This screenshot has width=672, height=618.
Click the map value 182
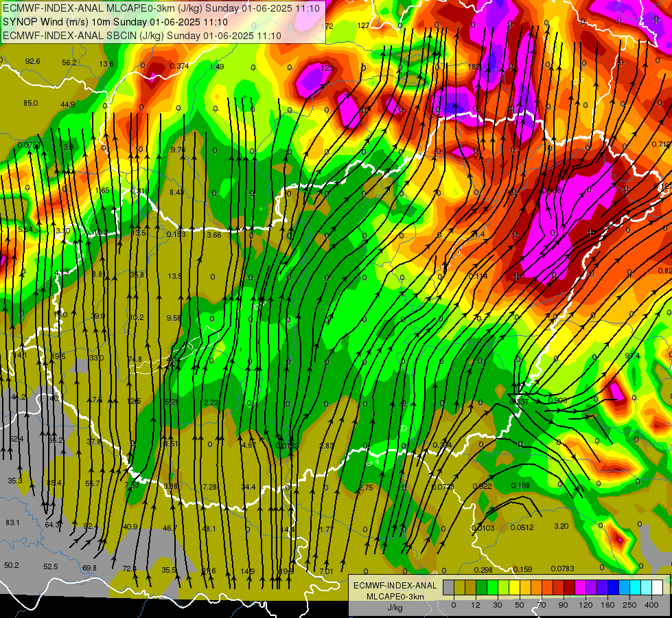coord(474,67)
